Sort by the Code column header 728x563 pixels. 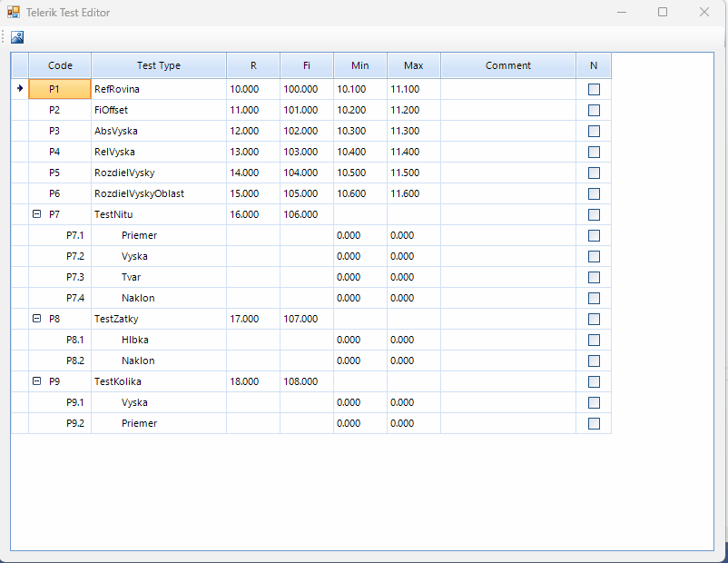point(60,65)
